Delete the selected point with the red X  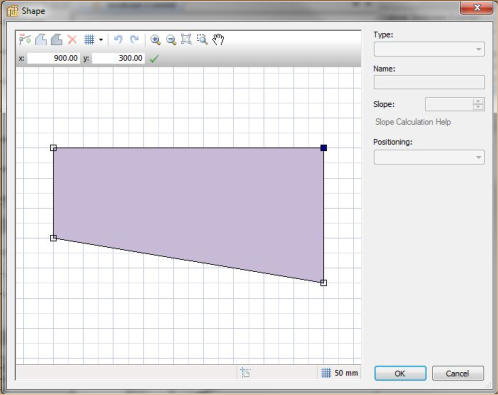coord(72,40)
